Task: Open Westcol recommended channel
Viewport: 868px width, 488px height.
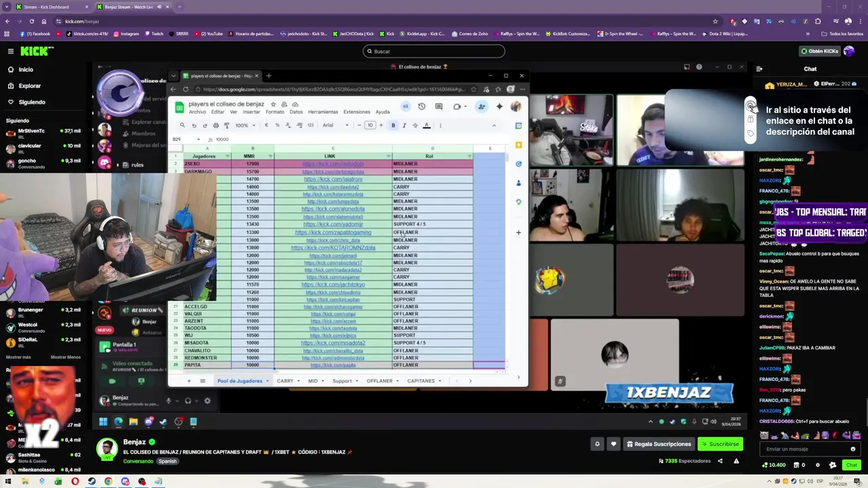Action: 44,327
